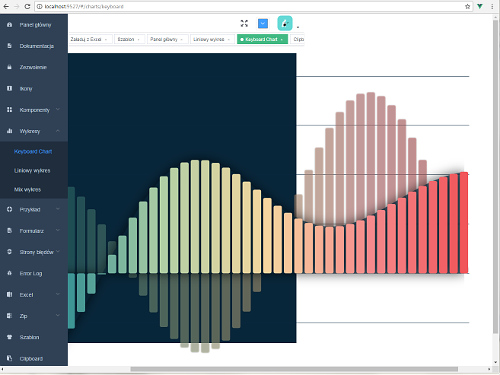Bookmark page with star icon

467,6
